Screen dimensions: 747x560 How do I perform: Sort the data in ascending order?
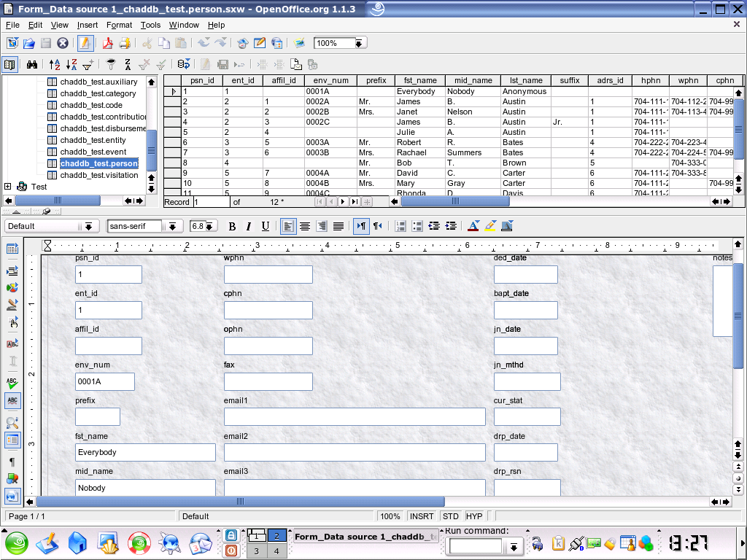(55, 64)
